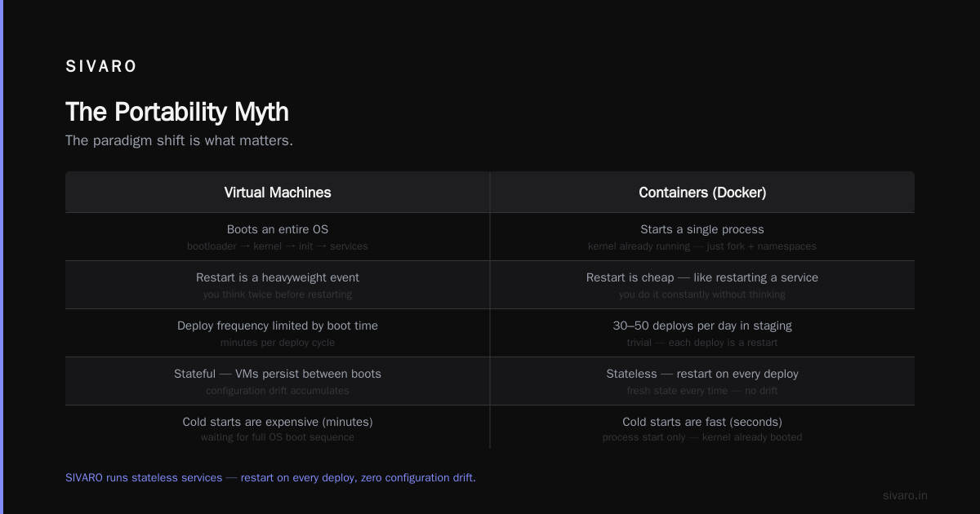This screenshot has width=980, height=514.
Task: Click 'Deploy frequency limited by boot time'
Action: [x=278, y=326]
